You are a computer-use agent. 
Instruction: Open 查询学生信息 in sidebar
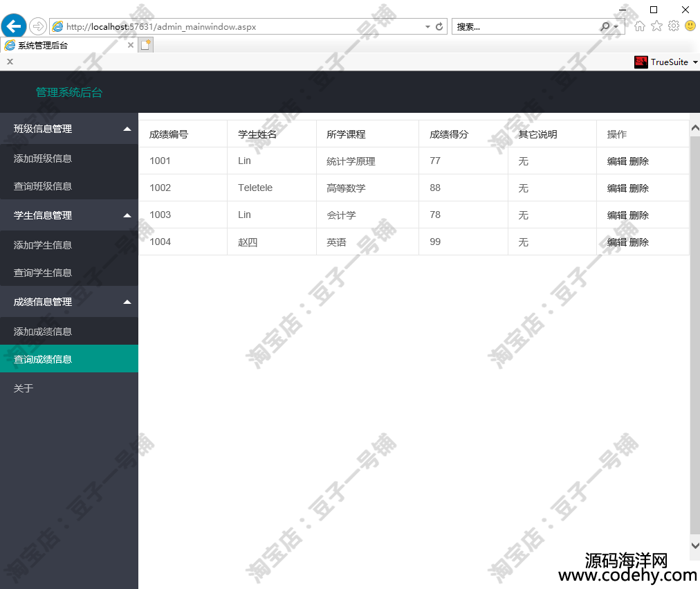coord(69,273)
